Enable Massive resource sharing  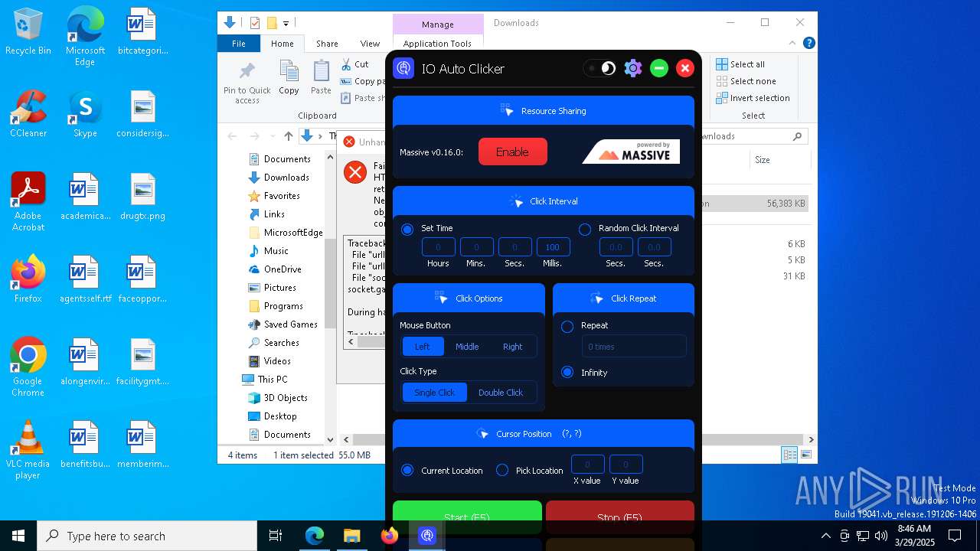click(x=512, y=152)
